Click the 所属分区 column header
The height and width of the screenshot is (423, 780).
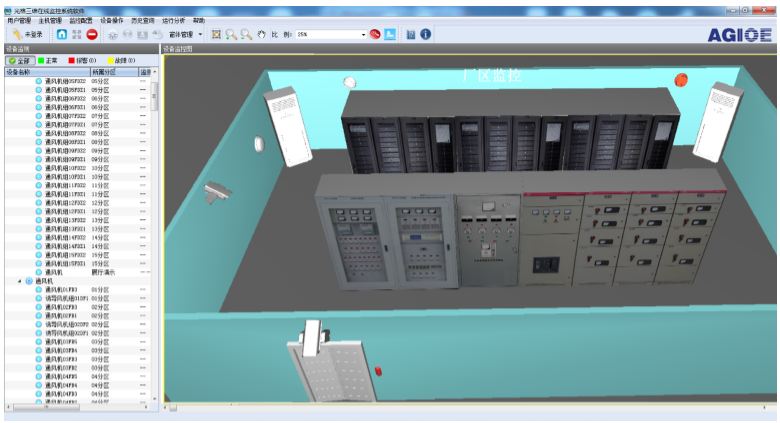click(x=110, y=72)
